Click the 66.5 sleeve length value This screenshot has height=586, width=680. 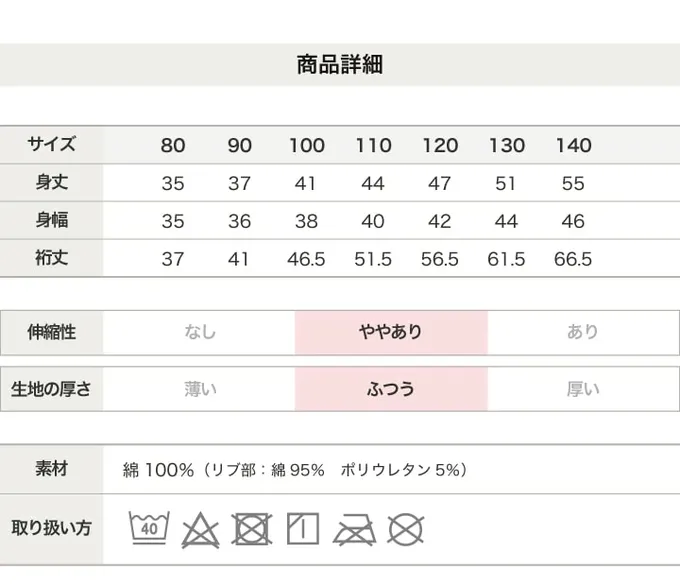[x=573, y=259]
